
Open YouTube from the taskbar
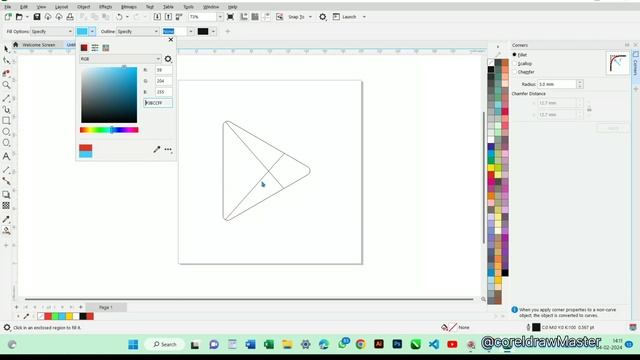point(452,344)
